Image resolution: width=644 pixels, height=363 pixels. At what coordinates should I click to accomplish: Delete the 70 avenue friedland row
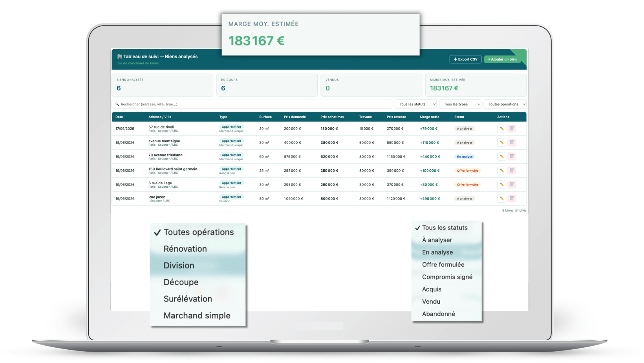click(512, 156)
